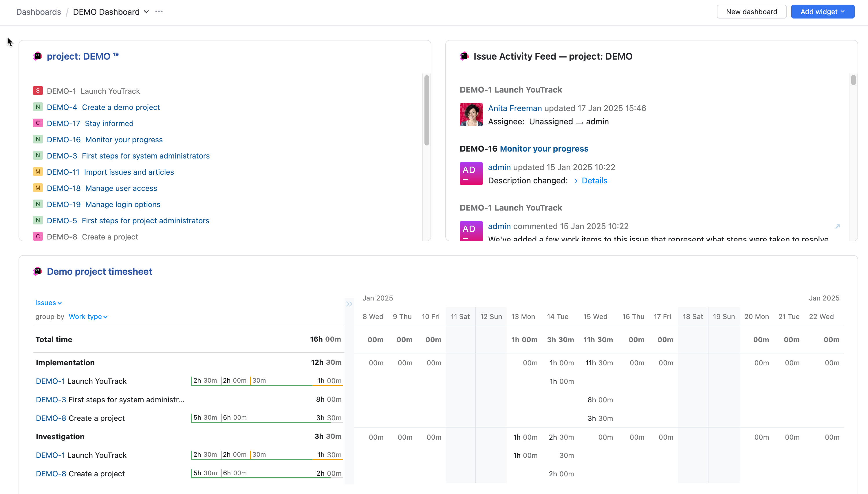Open dashboard three-dots options menu

[159, 12]
